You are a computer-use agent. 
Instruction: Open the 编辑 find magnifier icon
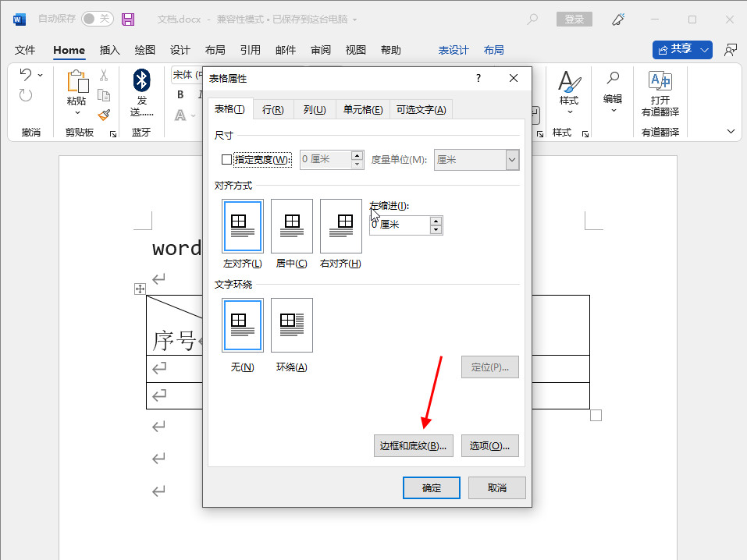(x=613, y=78)
